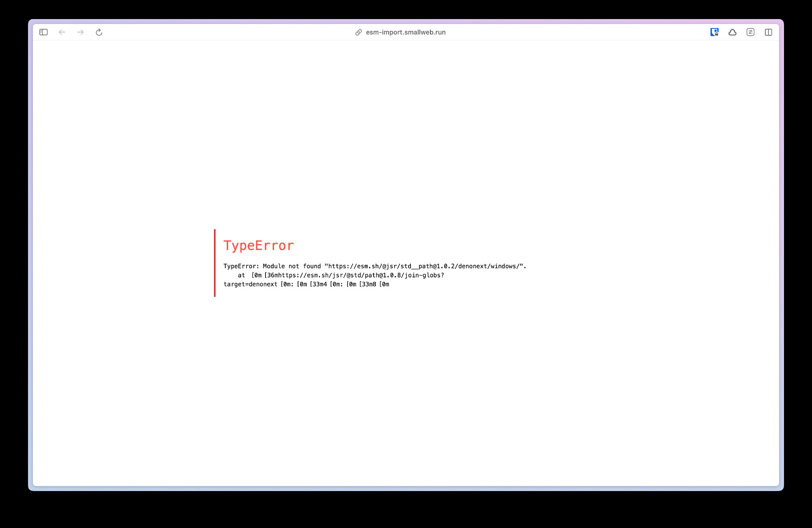Click the join-globs stack trace line
Viewport: 812px width, 528px height.
(341, 275)
